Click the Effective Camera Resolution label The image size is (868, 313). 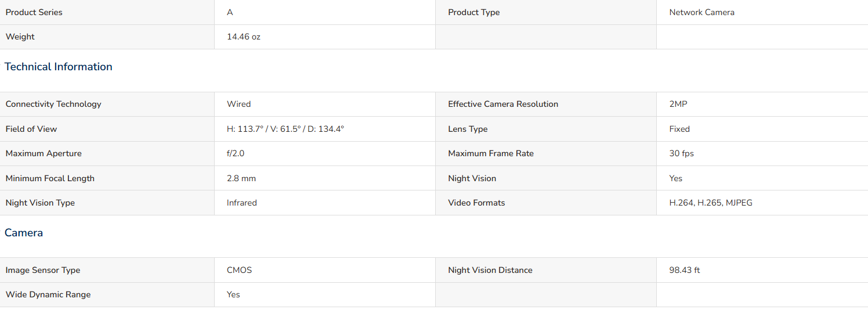[503, 104]
